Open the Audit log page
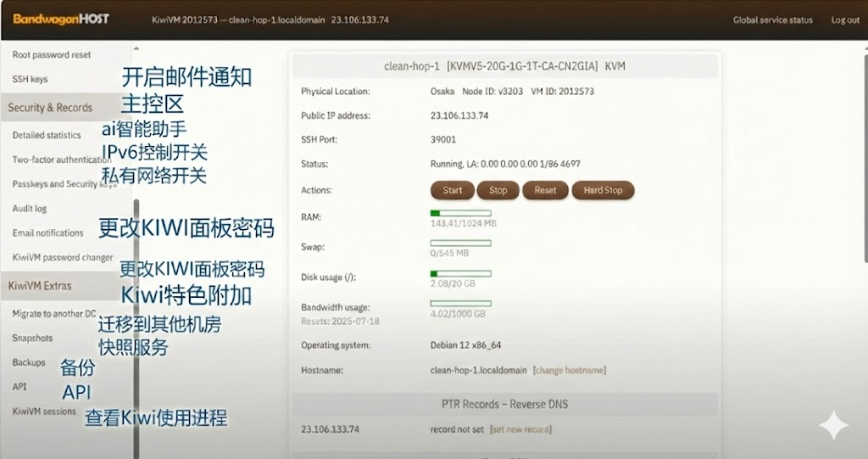The image size is (868, 459). pyautogui.click(x=30, y=208)
